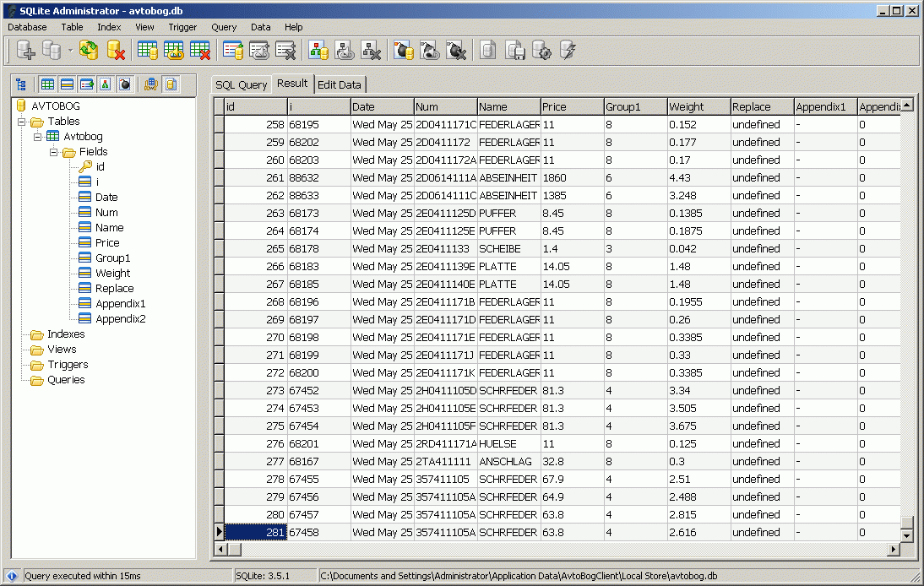The height and width of the screenshot is (586, 924).
Task: Click the ANSCHLAG name cell
Action: click(508, 461)
